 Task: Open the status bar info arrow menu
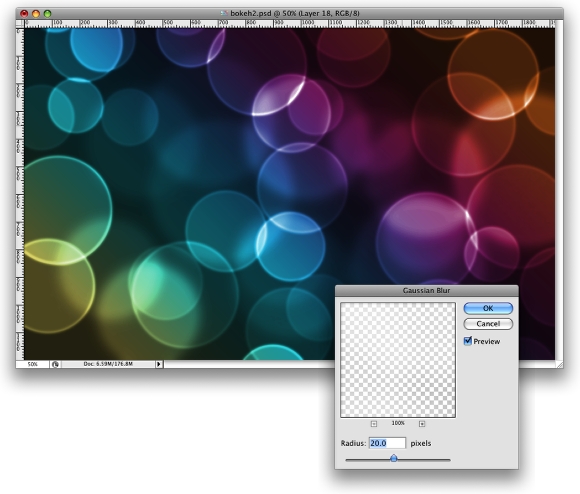click(x=159, y=364)
